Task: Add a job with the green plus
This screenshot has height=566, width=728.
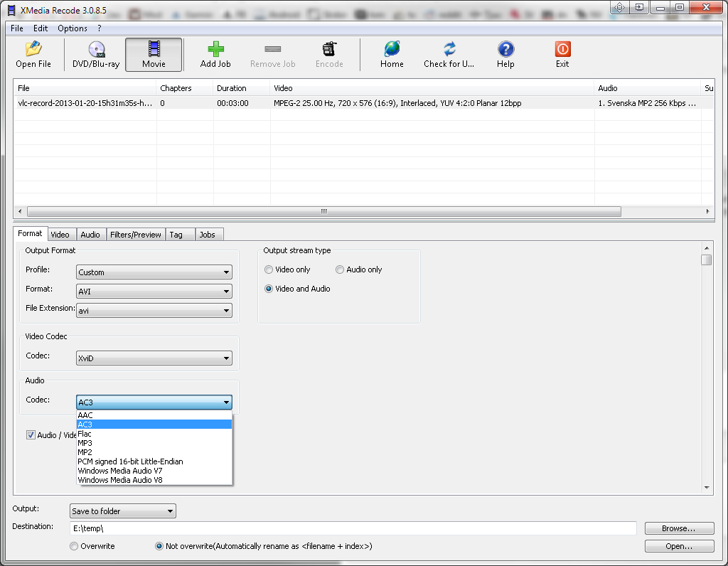Action: 215,55
